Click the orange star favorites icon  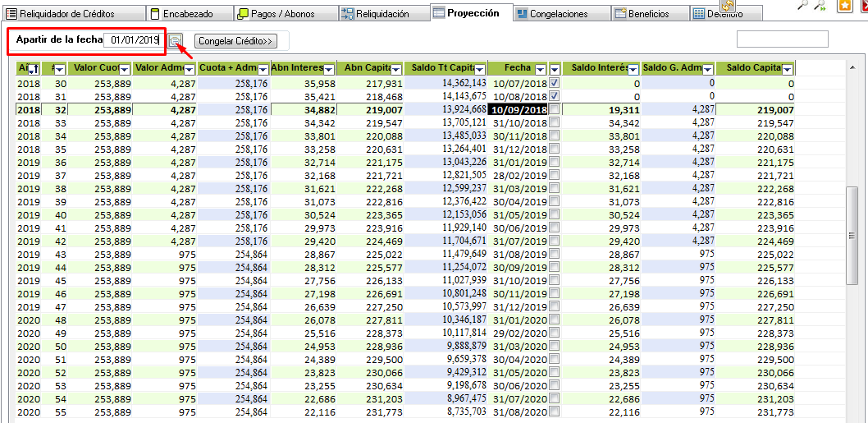click(844, 7)
